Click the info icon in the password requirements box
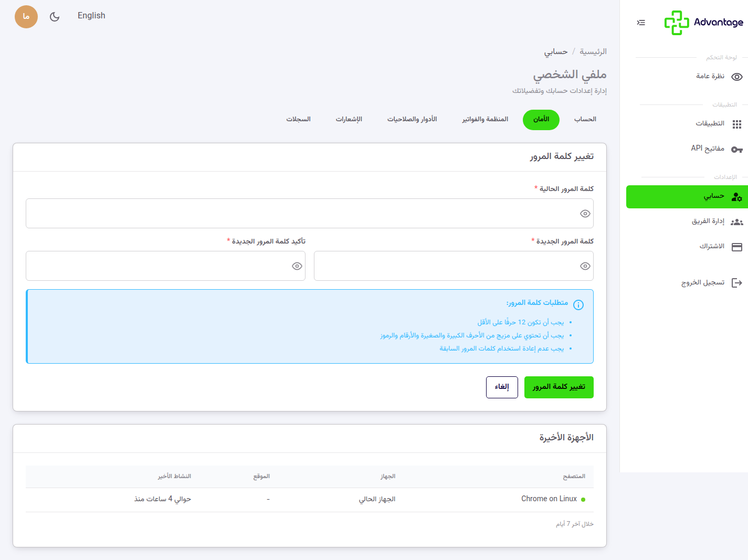 (578, 304)
